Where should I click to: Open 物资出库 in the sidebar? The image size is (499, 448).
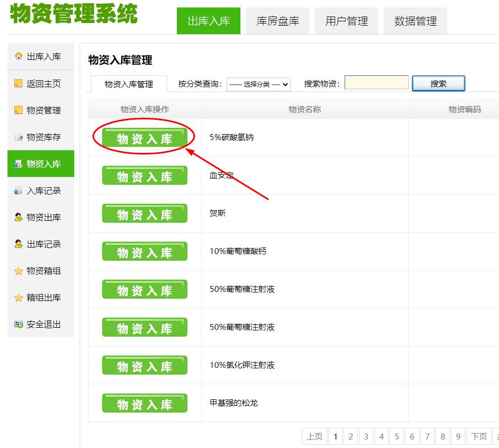click(41, 217)
